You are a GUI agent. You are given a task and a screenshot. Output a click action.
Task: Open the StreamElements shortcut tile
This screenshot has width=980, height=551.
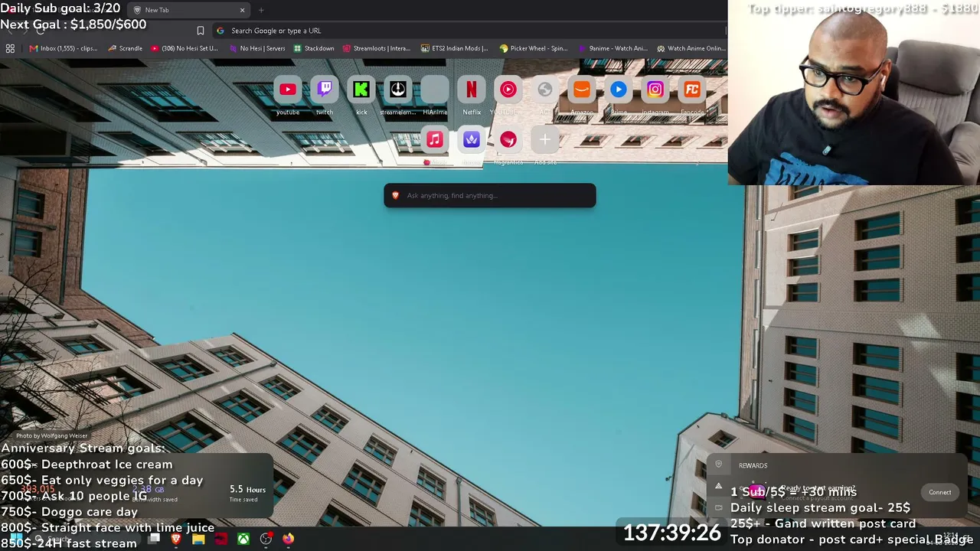click(x=398, y=90)
